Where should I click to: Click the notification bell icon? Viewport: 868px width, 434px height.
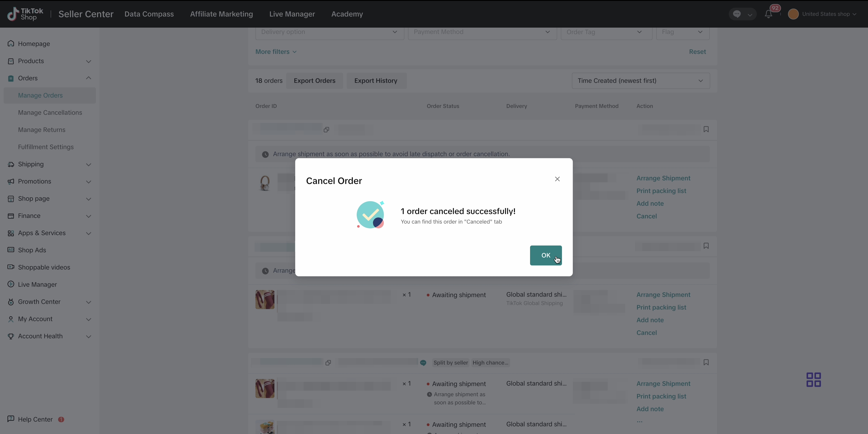click(768, 14)
